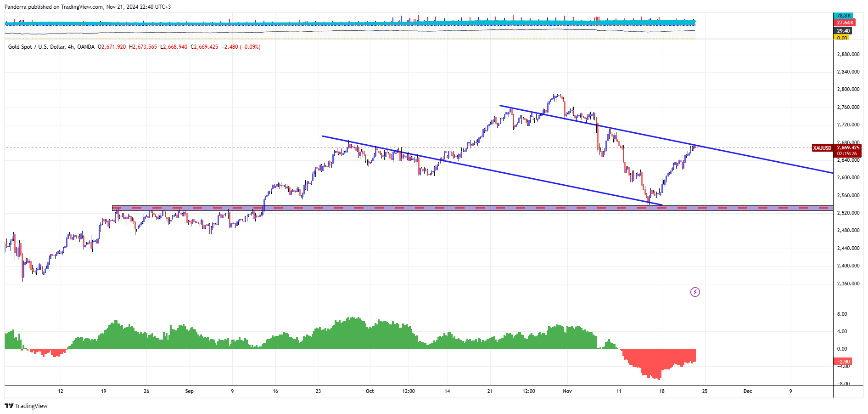Screen dimensions: 868x414
Task: Click the high value H2,673.565
Action: [x=143, y=47]
